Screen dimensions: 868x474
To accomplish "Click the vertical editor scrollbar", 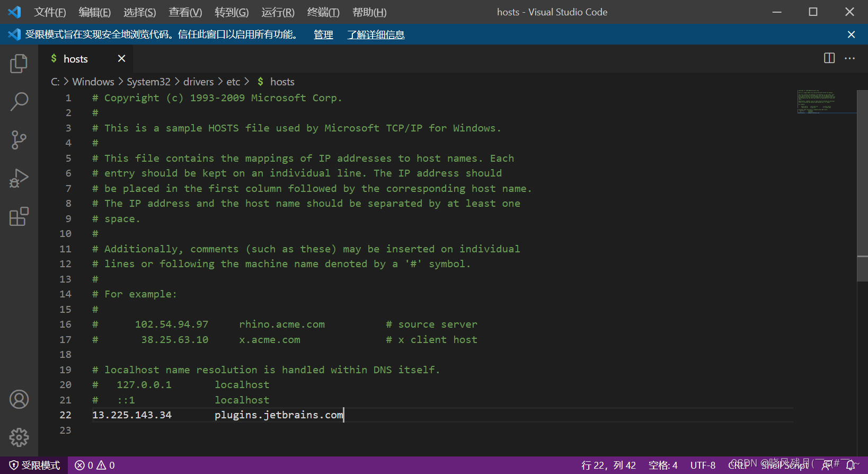I will pos(862,186).
